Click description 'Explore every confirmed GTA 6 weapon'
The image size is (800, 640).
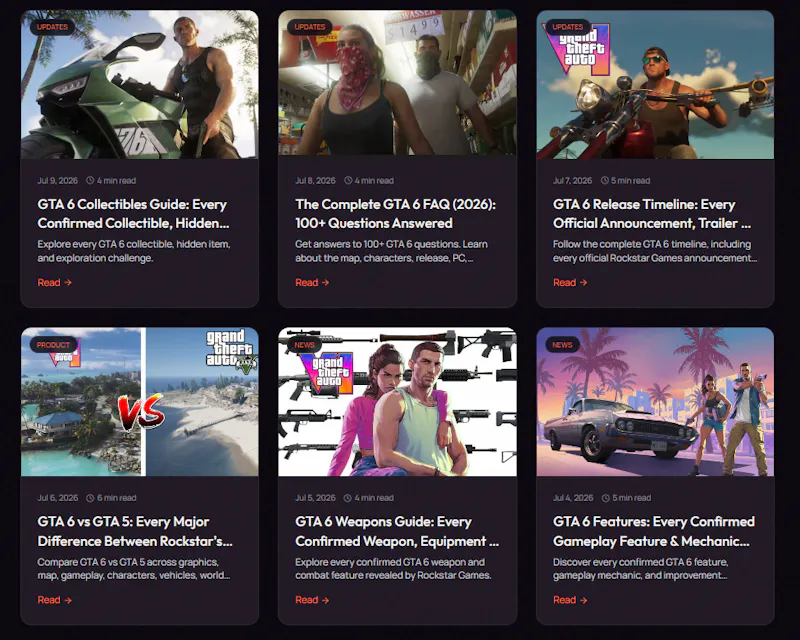tap(393, 569)
